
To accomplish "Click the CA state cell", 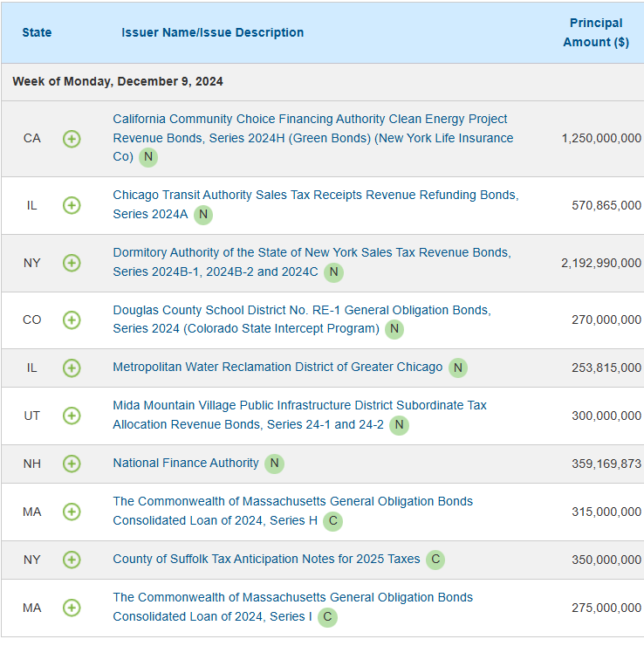I will click(32, 139).
